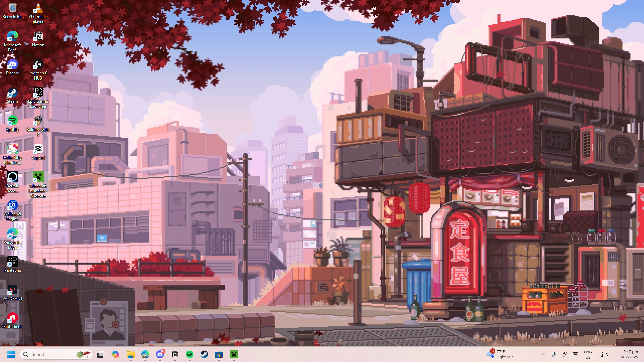
Task: Launch Minecraft from the taskbar
Action: tap(234, 354)
